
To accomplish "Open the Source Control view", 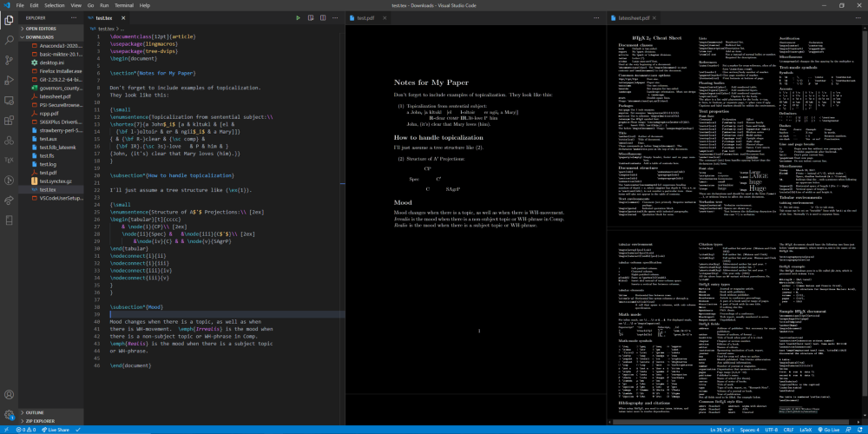I will coord(9,62).
